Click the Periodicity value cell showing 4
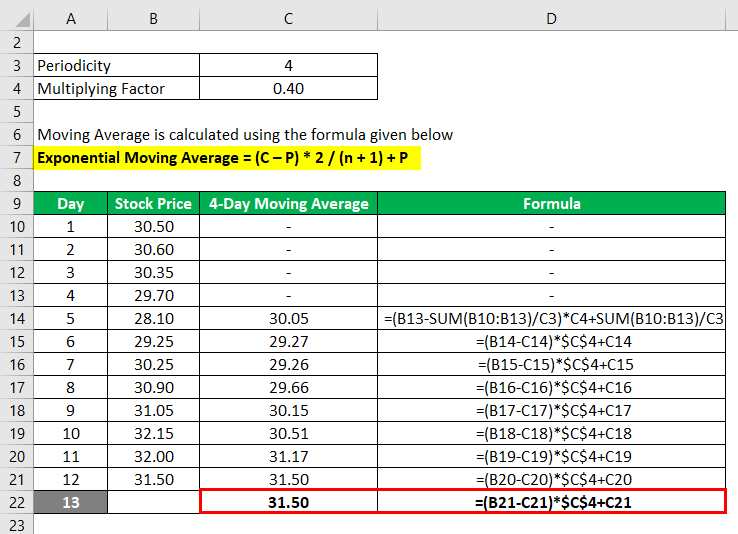Viewport: 738px width, 534px height. (x=289, y=65)
